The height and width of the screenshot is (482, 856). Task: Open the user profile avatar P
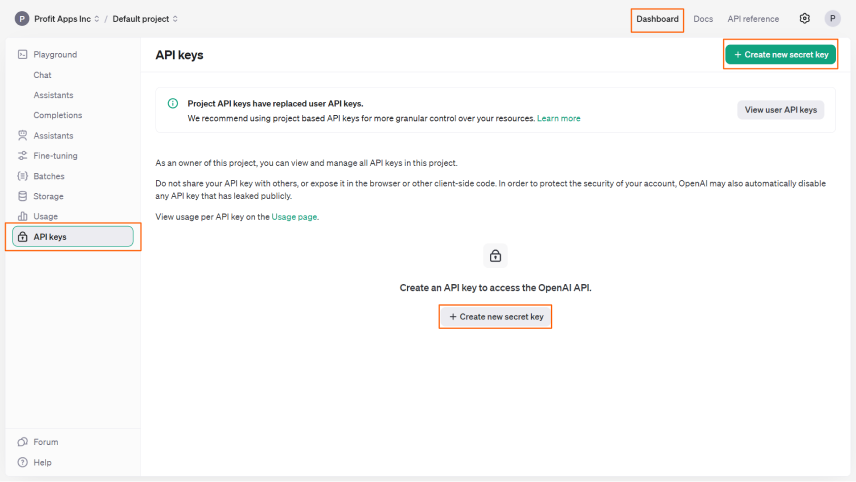tap(833, 19)
